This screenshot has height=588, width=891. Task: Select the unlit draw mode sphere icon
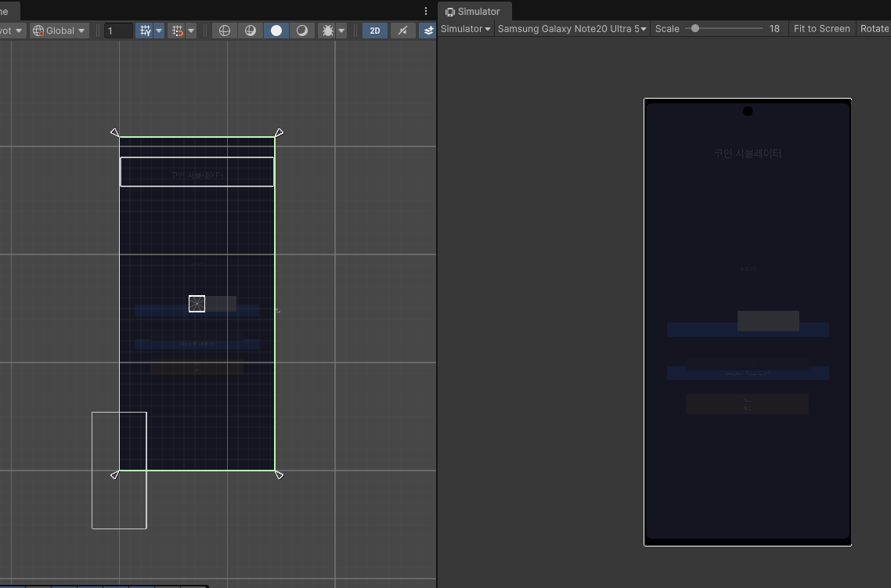[301, 31]
